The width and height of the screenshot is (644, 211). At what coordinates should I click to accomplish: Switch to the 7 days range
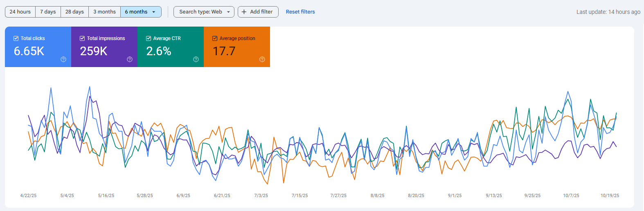pos(48,12)
